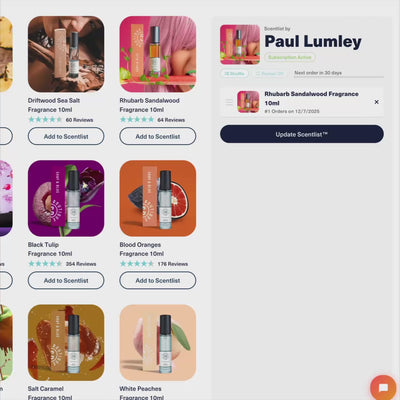Click Update Scentlist button
This screenshot has height=400, width=400.
[x=302, y=134]
